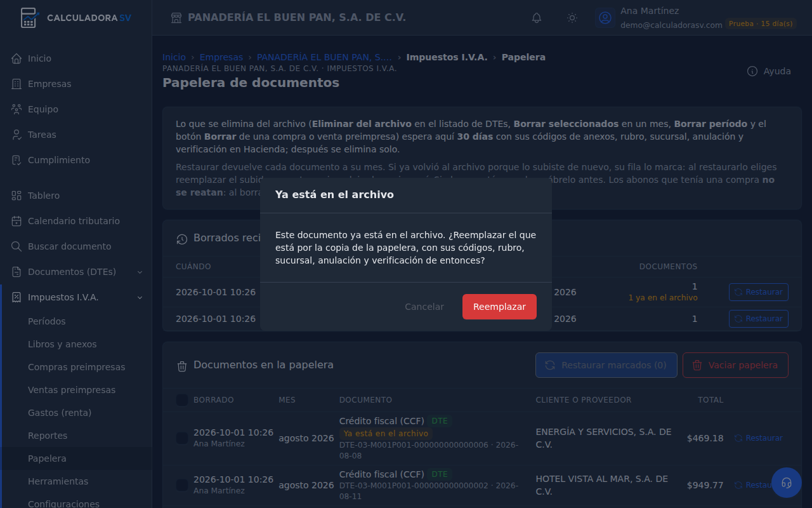
Task: Confirm with the red Reemplazar button
Action: coord(499,307)
